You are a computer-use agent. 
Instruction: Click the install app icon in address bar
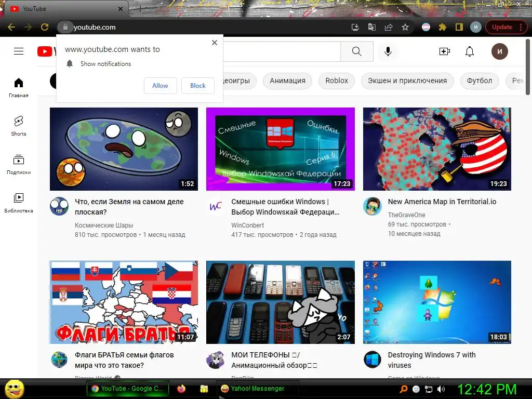[x=355, y=27]
